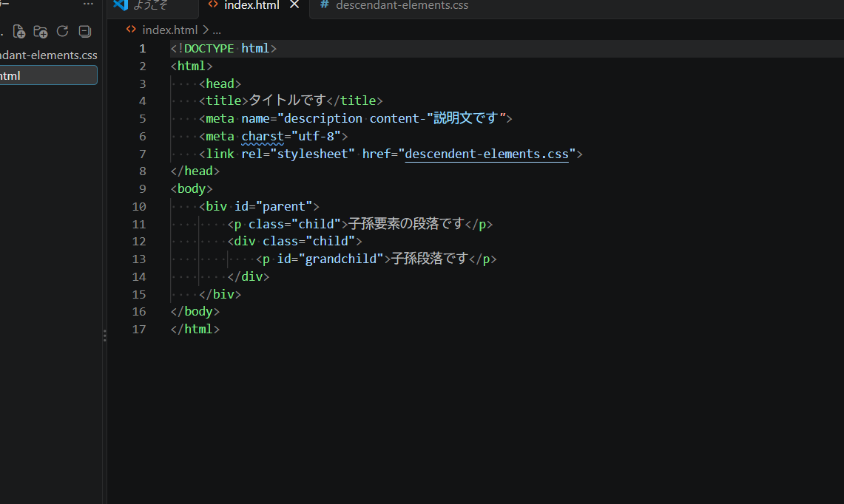
Task: Click the VS Code logo on welcome tab
Action: click(x=121, y=4)
